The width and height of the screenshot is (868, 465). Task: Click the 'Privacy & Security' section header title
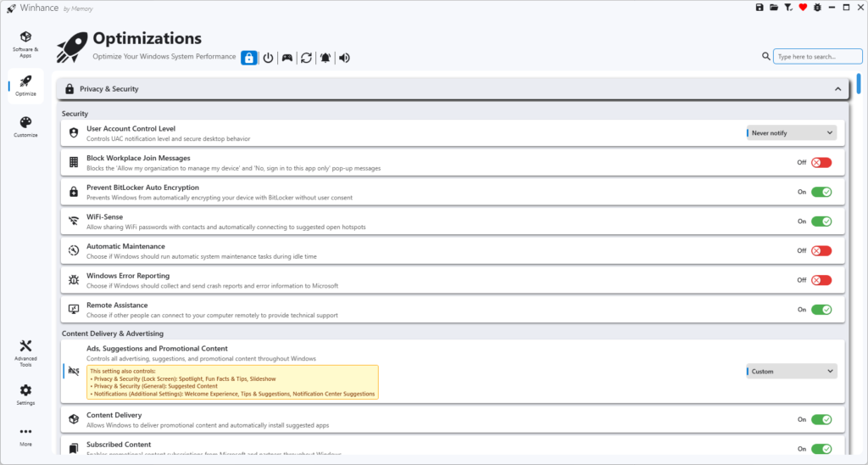click(109, 89)
